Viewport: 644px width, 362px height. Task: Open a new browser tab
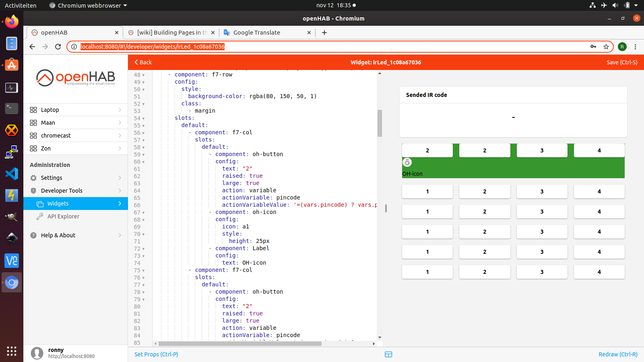324,33
